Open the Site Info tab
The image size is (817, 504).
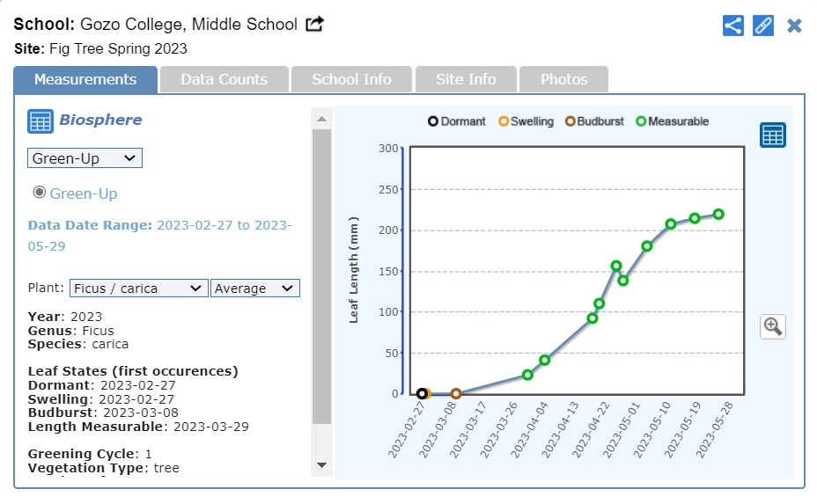pos(466,79)
